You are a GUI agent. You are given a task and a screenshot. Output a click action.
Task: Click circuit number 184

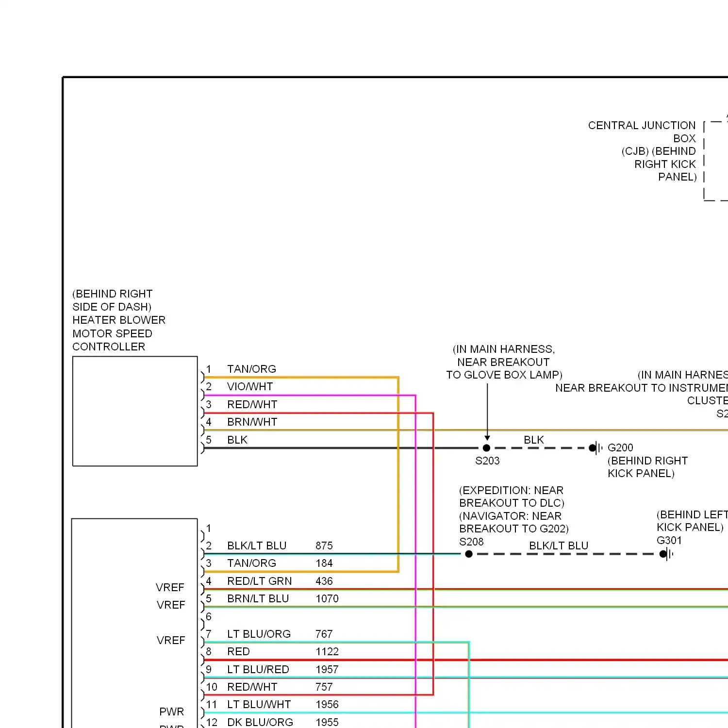pyautogui.click(x=324, y=563)
